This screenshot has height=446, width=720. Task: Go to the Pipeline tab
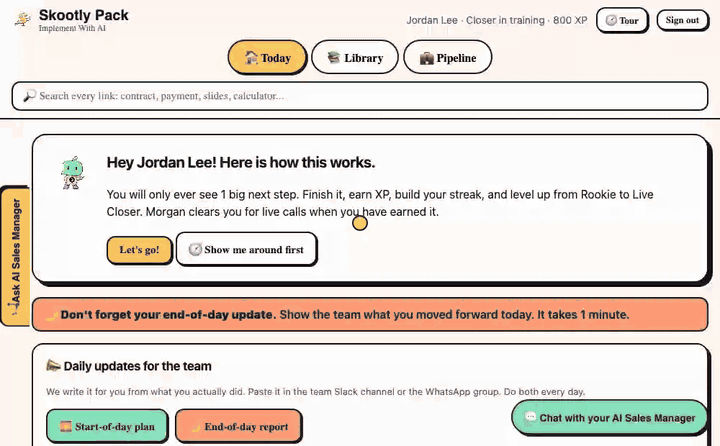tap(448, 57)
